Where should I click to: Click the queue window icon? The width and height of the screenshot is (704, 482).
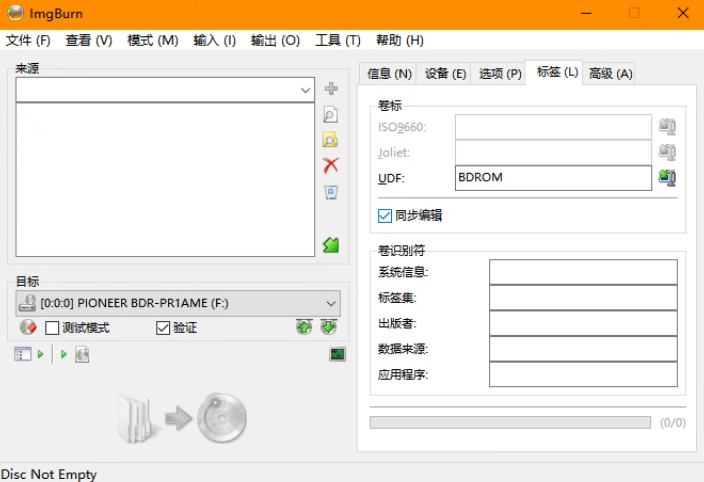[x=22, y=354]
